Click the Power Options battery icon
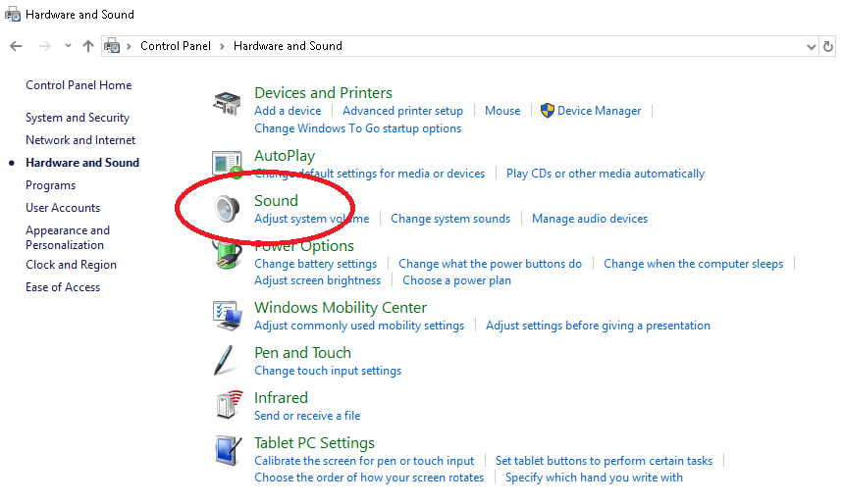 point(227,255)
